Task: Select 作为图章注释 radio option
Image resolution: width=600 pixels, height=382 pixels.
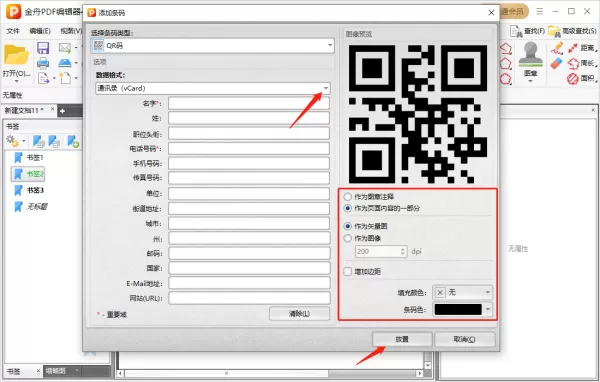Action: pyautogui.click(x=347, y=197)
